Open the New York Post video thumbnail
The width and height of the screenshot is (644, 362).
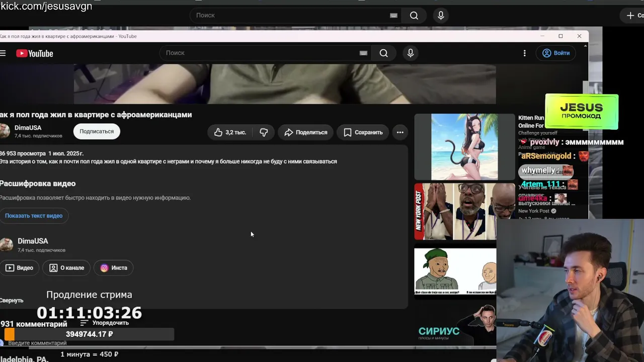tap(464, 211)
